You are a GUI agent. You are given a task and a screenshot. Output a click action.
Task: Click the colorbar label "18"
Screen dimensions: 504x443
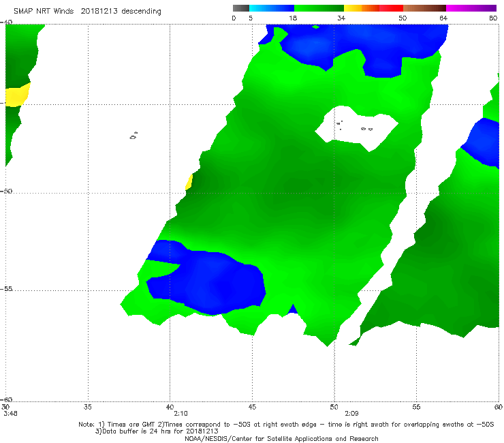(293, 18)
